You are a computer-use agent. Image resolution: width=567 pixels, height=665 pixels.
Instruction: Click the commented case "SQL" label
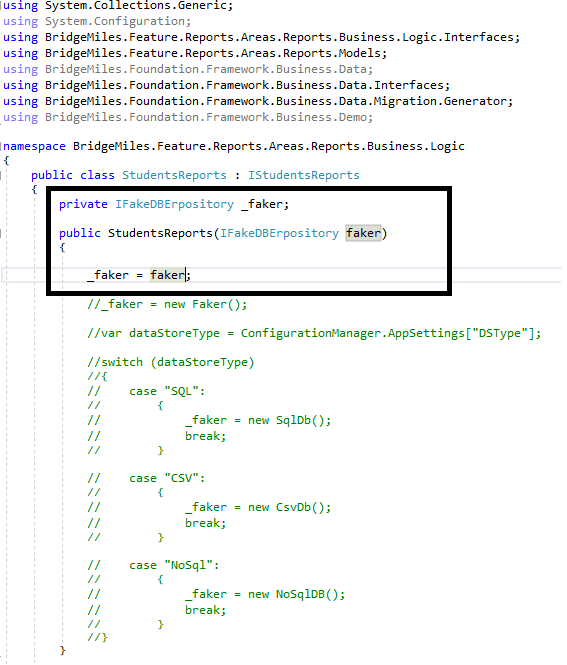(167, 391)
